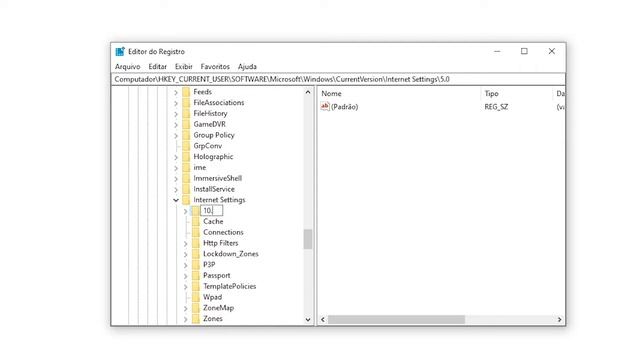Viewport: 640px width, 360px height.
Task: Collapse the Internet Settings key
Action: tap(176, 200)
